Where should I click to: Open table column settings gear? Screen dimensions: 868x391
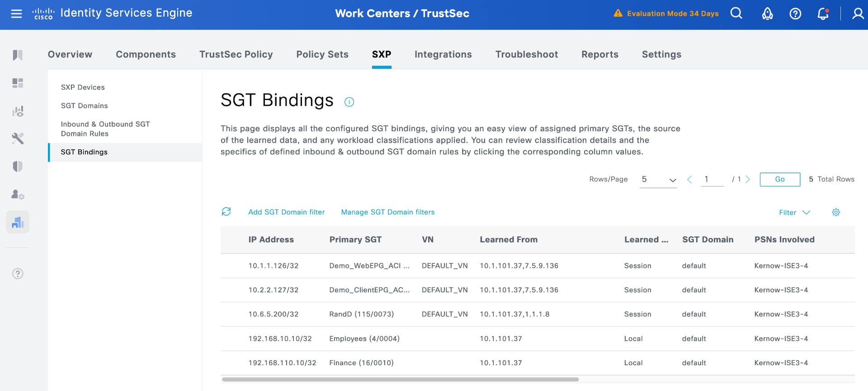tap(836, 212)
